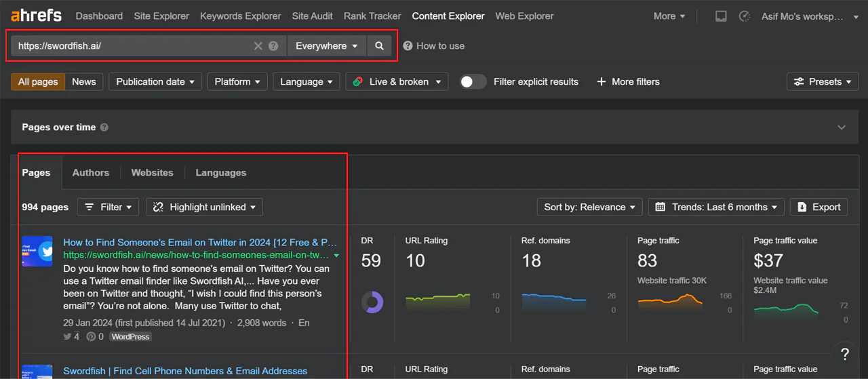The image size is (868, 379).
Task: Select the News filter
Action: click(x=84, y=82)
